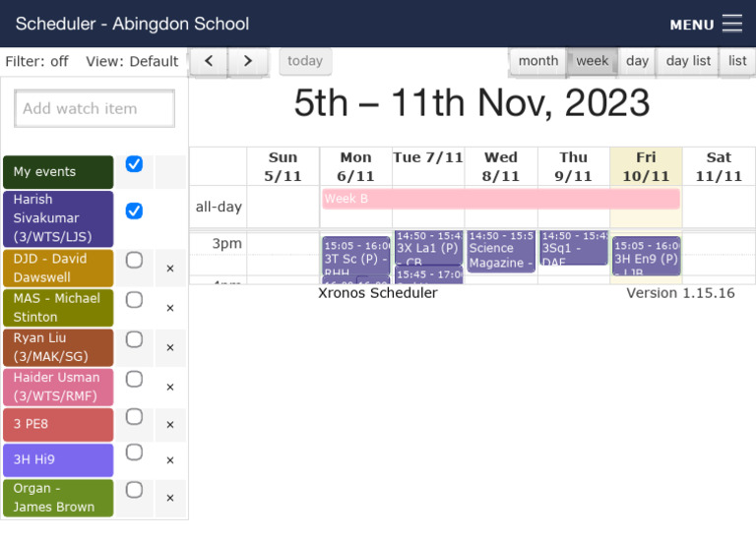This screenshot has height=541, width=756.
Task: Click the today button
Action: pyautogui.click(x=305, y=61)
